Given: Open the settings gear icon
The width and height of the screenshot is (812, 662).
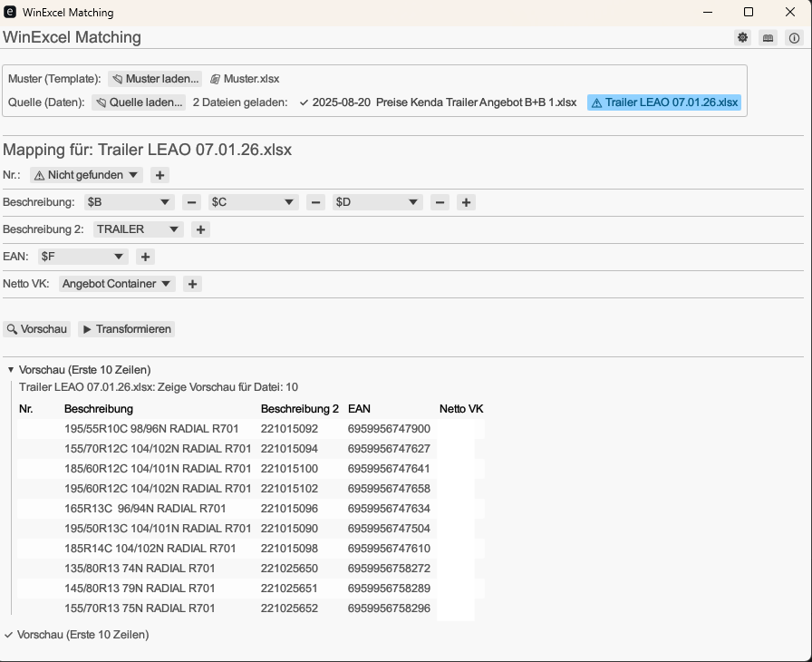Looking at the screenshot, I should (742, 37).
